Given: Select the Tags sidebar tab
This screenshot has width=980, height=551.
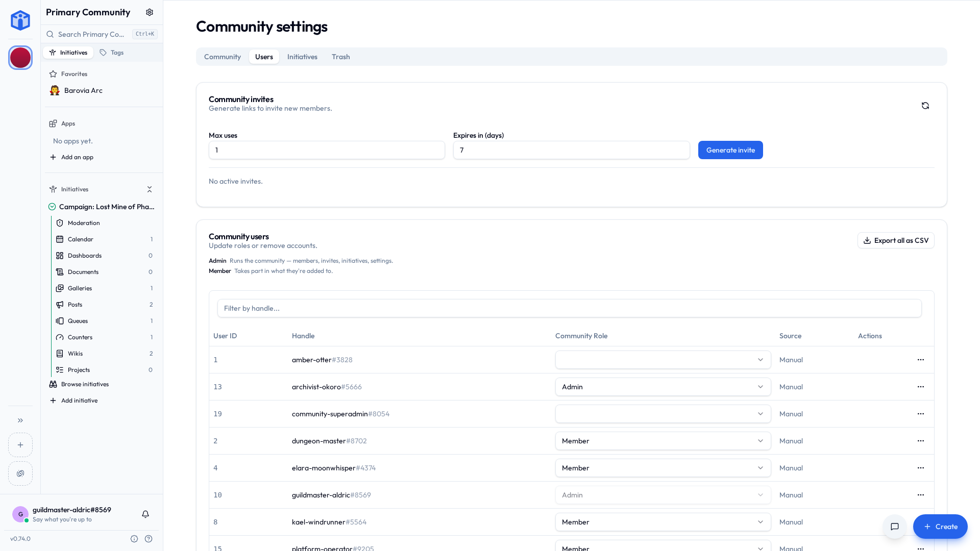Looking at the screenshot, I should click(x=112, y=53).
